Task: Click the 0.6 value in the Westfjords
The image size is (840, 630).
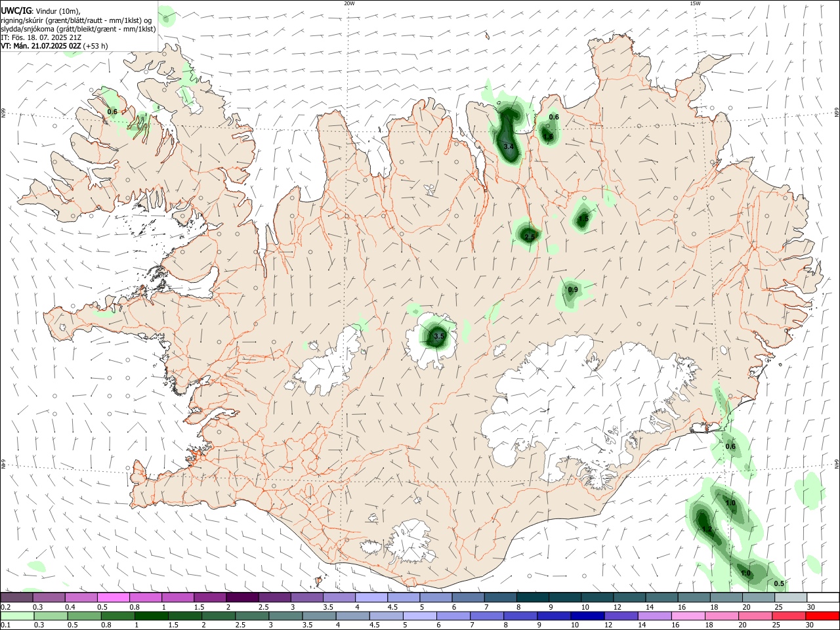Action: 112,112
